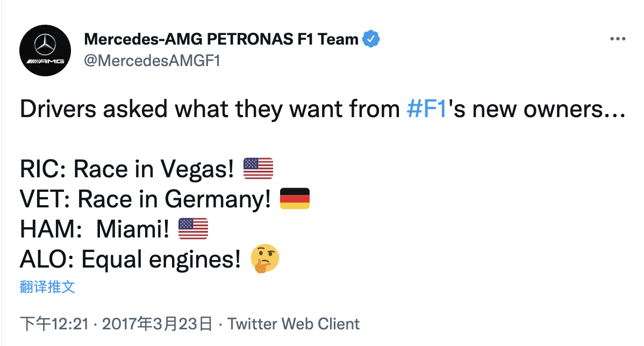
Task: Click the @MercedesAMGF1 handle
Action: tap(152, 61)
